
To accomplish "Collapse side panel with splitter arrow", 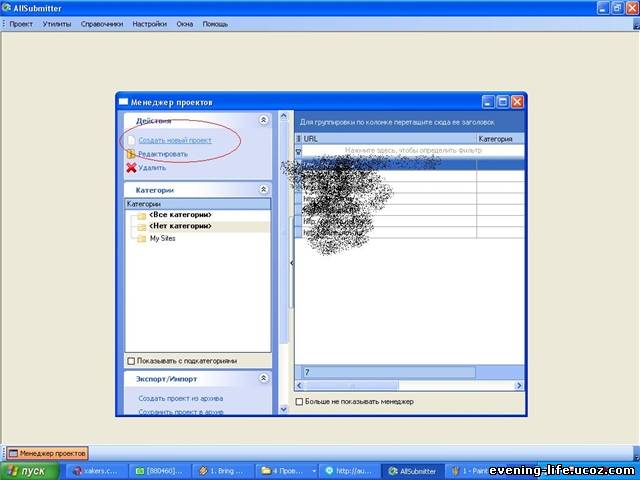I will click(x=291, y=263).
